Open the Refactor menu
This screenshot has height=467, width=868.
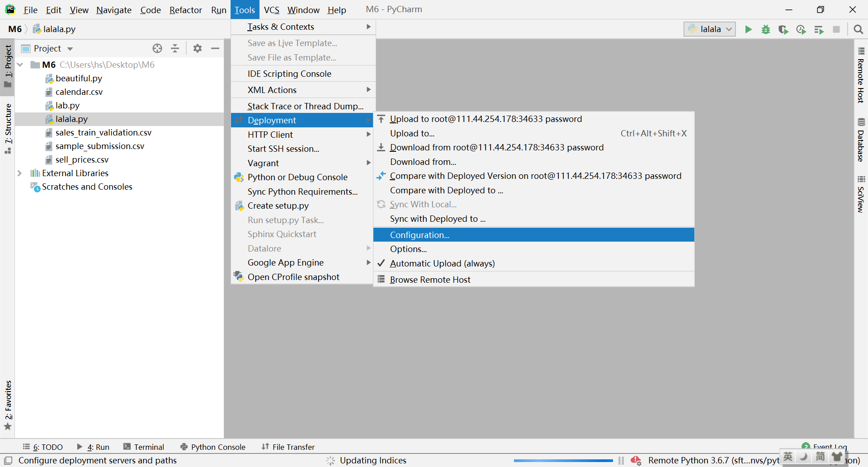[186, 9]
